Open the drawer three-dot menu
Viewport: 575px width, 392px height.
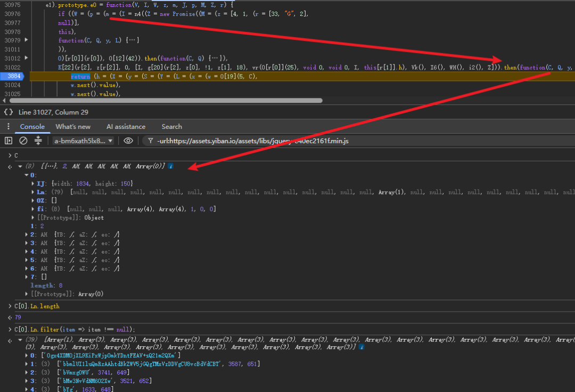[x=8, y=127]
